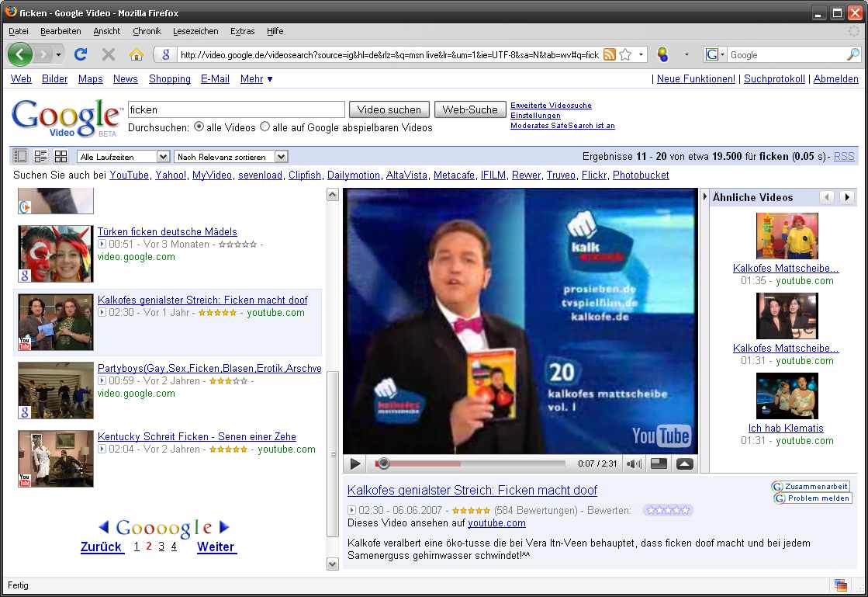Open the back/forward history dropdown arrow
Screen dimensions: 868x597
(59, 54)
